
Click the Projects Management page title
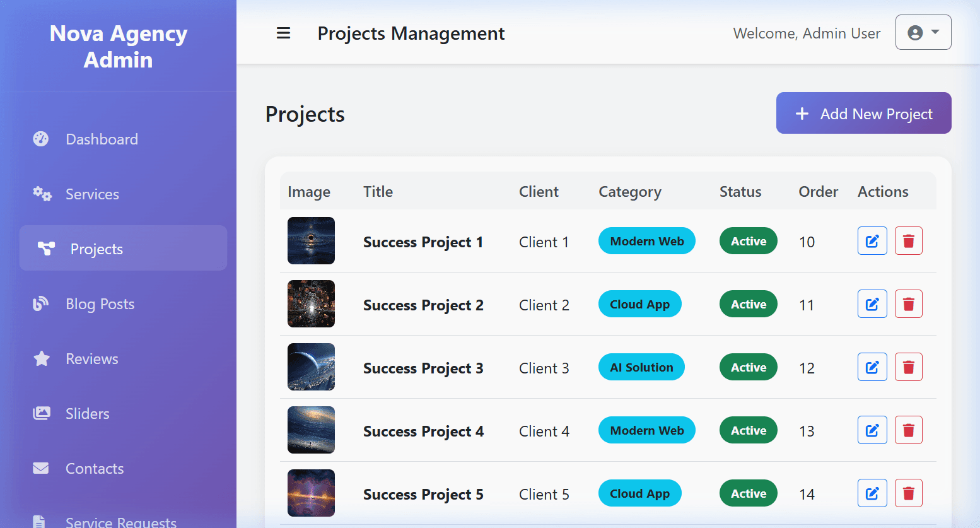[x=411, y=33]
